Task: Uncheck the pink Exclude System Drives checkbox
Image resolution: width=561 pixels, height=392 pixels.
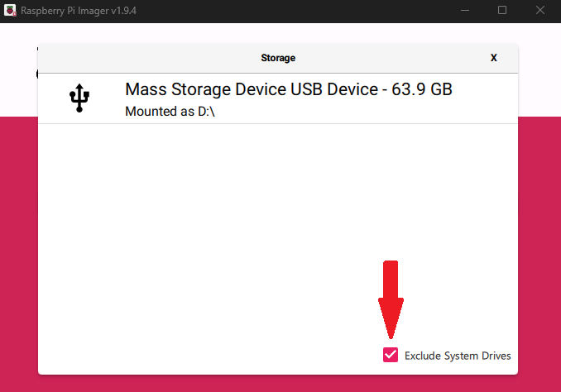Action: 391,355
